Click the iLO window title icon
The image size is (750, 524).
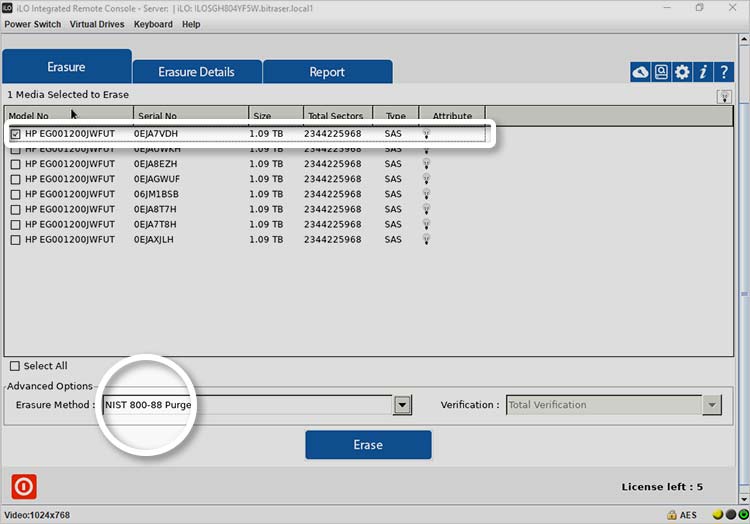(x=7, y=8)
